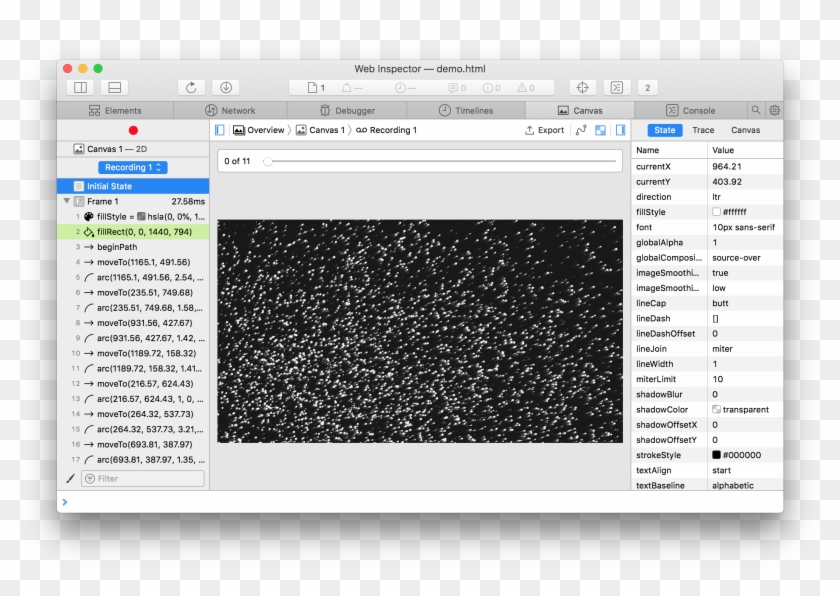Open the filter options dropdown icon

tap(90, 479)
